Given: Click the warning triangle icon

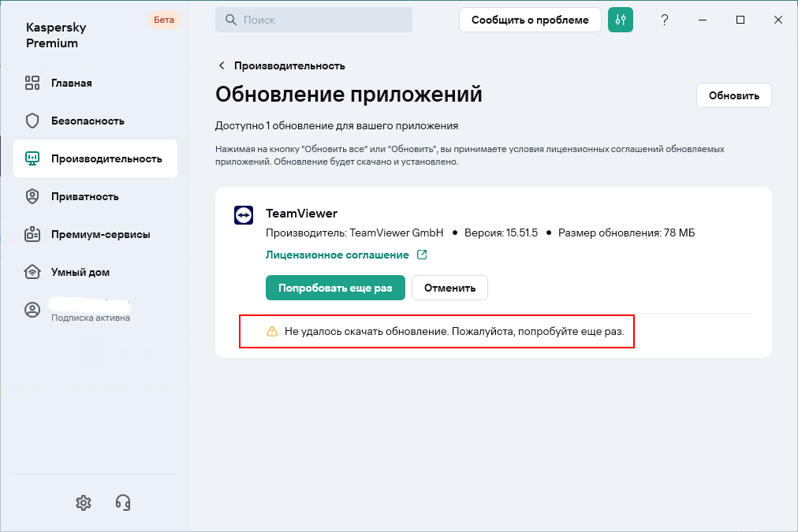Looking at the screenshot, I should [272, 332].
